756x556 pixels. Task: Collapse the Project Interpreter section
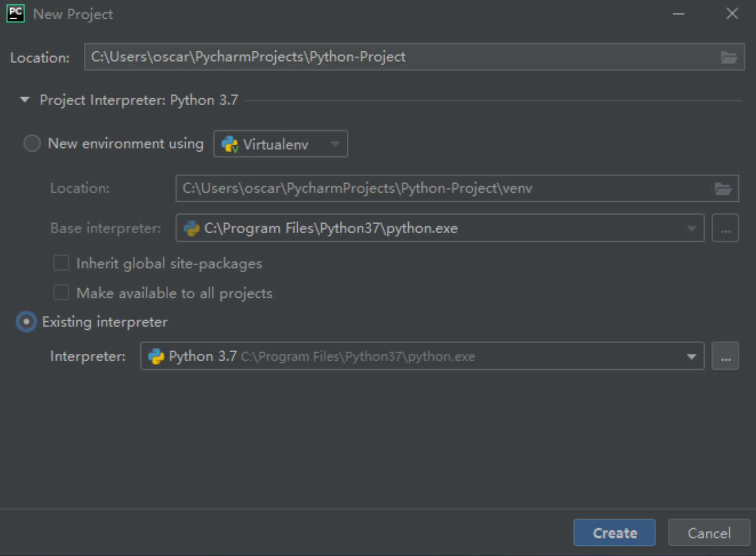[24, 100]
